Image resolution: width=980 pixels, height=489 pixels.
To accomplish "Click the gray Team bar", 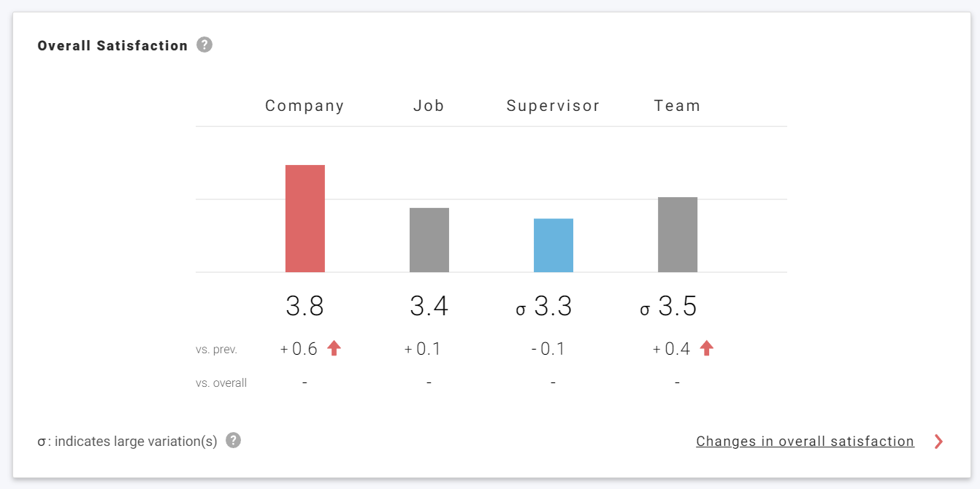I will [x=678, y=234].
